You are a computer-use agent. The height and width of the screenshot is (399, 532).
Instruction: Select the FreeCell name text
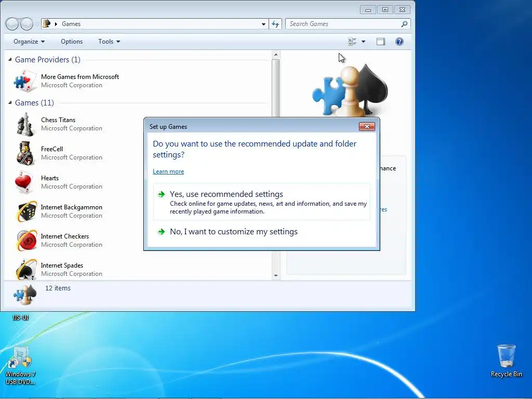52,149
